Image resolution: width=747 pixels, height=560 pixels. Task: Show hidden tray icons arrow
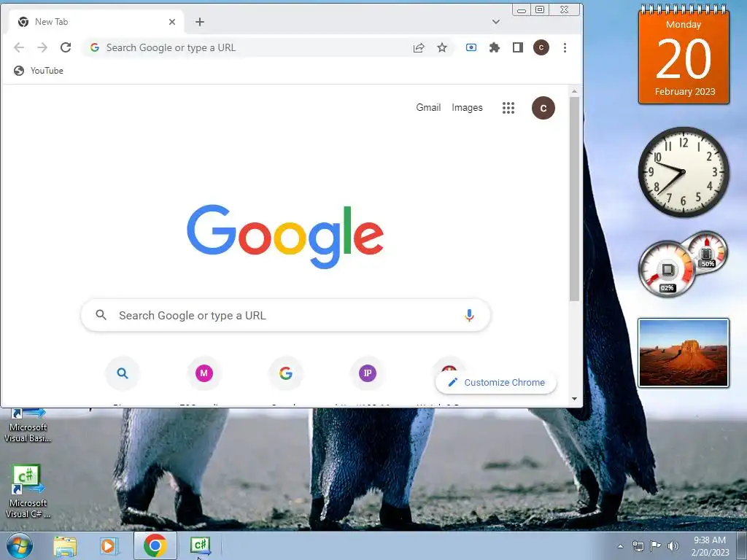620,547
